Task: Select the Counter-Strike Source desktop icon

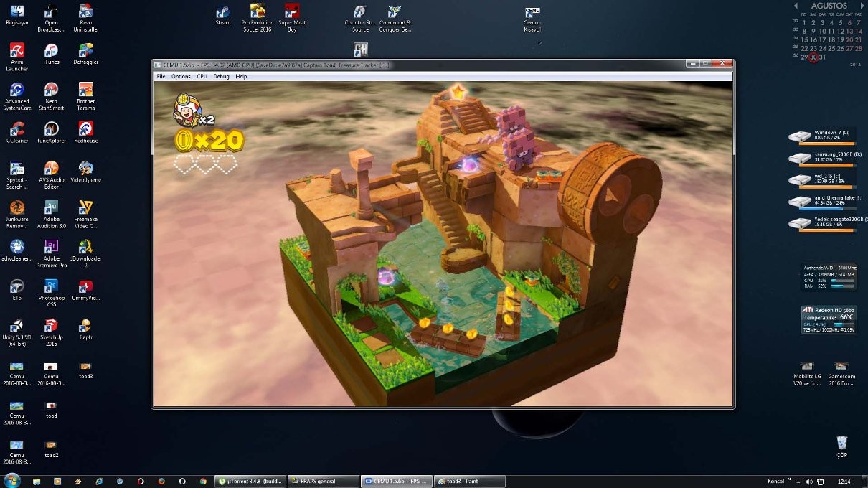Action: click(x=361, y=17)
